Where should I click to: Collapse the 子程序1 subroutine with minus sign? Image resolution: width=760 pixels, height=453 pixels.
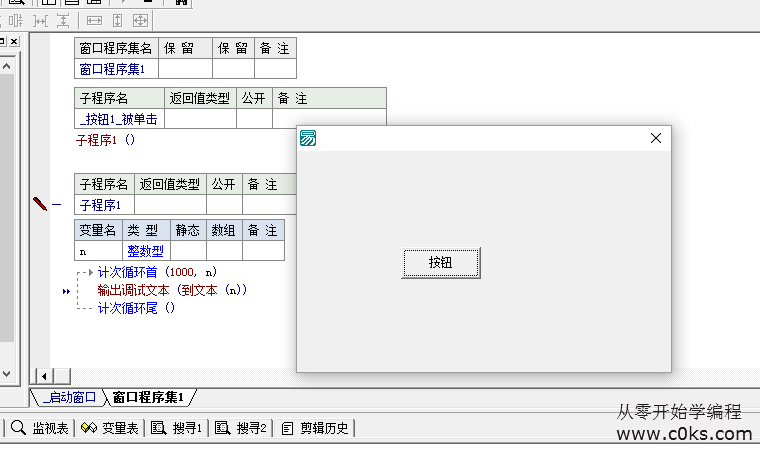[56, 204]
